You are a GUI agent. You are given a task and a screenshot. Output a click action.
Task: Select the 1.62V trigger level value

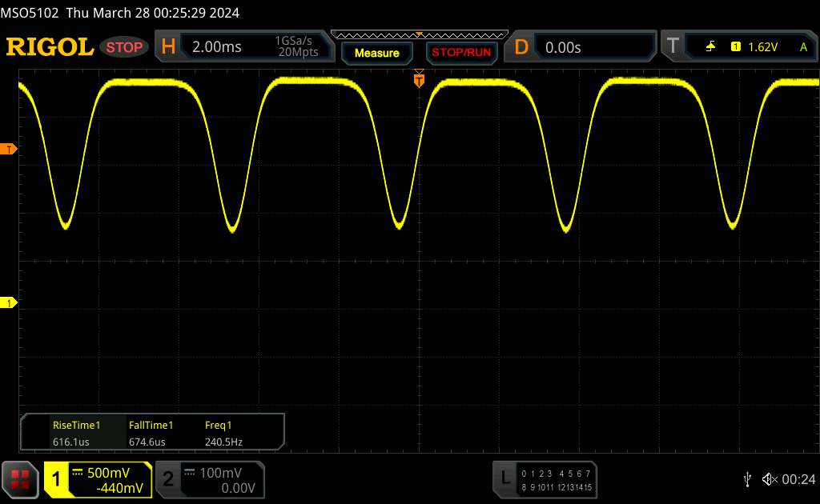tap(762, 47)
